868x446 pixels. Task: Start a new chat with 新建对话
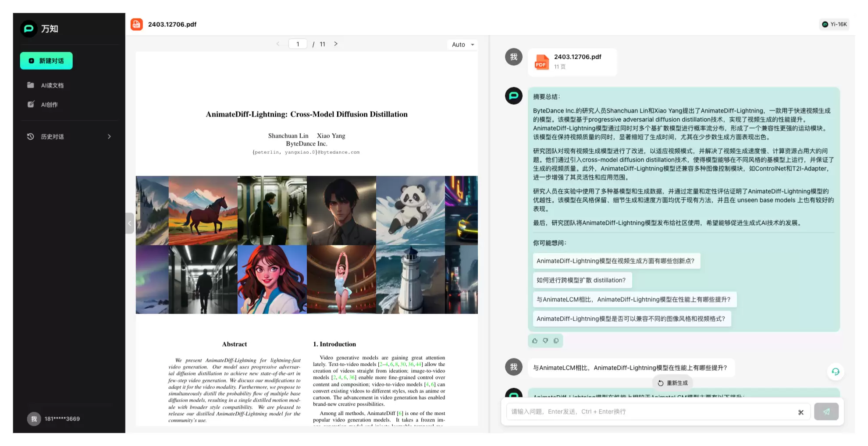point(46,61)
